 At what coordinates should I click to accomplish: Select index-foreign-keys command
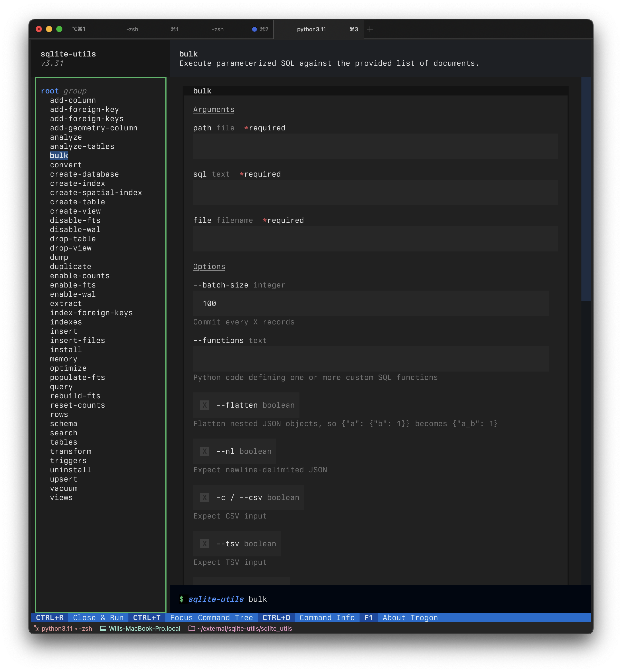(x=91, y=313)
